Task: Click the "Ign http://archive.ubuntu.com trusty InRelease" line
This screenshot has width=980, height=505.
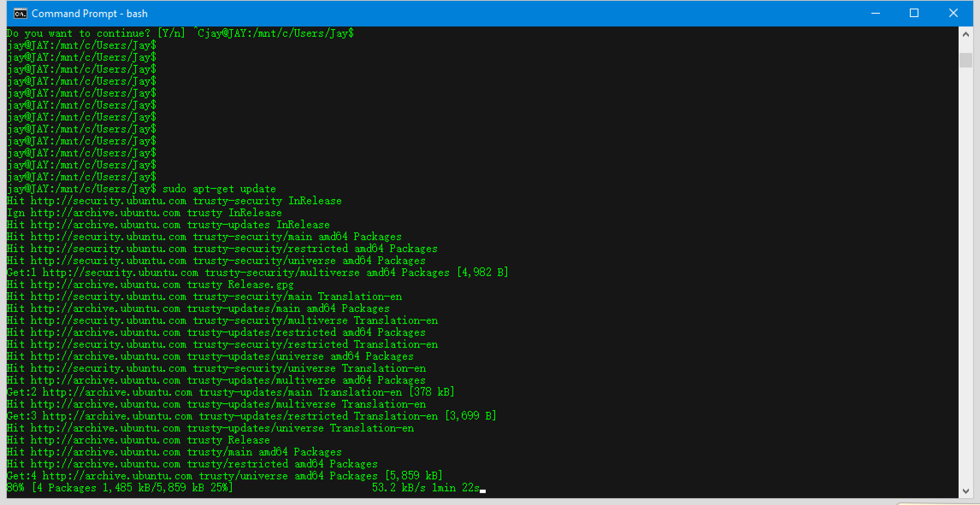Action: tap(144, 213)
